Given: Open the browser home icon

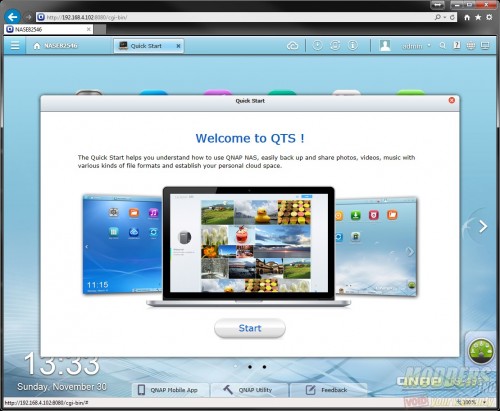Looking at the screenshot, I should tap(467, 17).
